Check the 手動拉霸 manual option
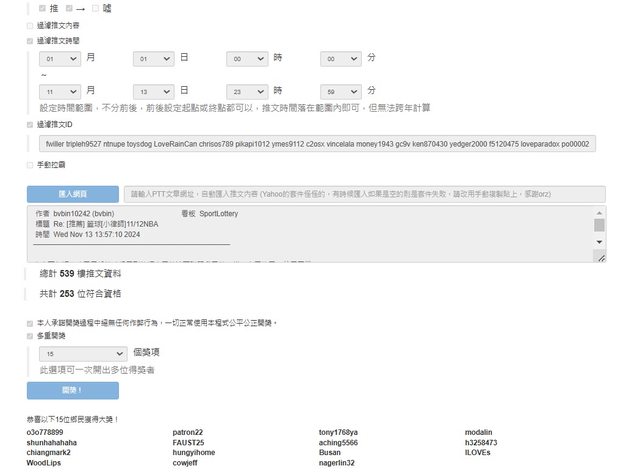The width and height of the screenshot is (640, 474). click(x=30, y=164)
